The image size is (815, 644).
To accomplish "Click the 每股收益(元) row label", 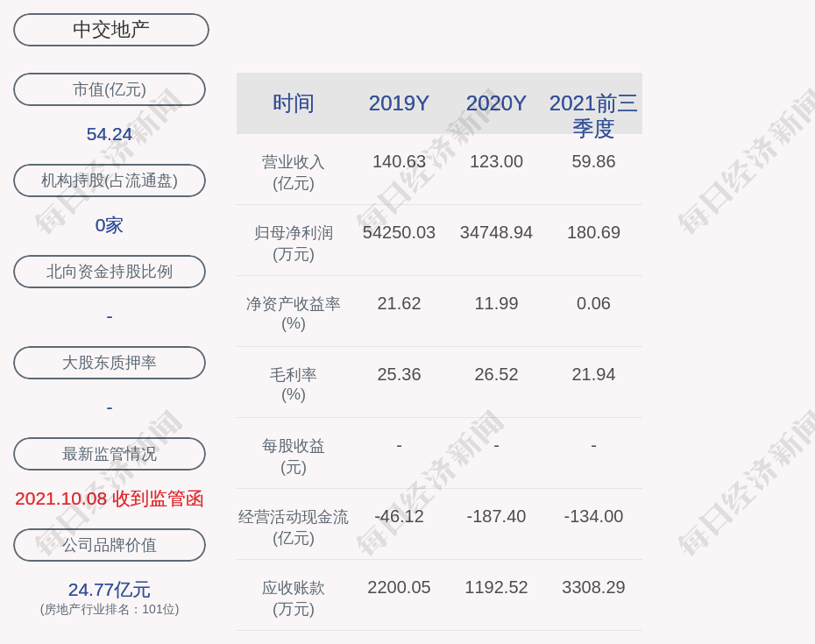I will tap(294, 456).
